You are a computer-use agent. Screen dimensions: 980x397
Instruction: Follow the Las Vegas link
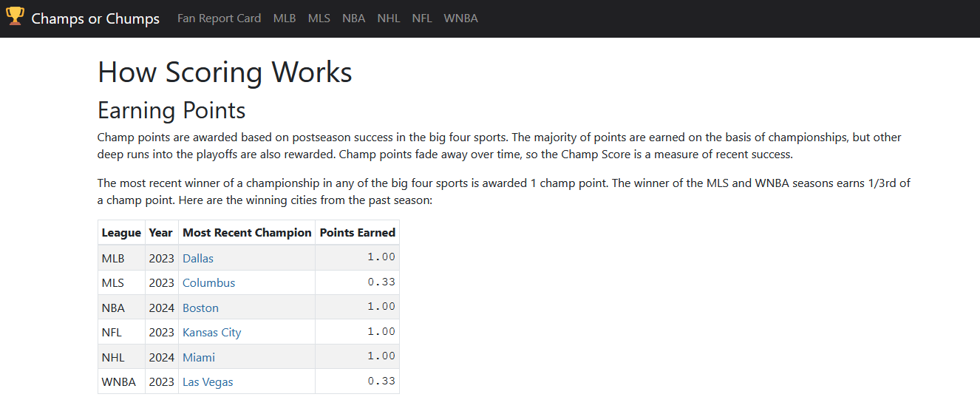208,382
